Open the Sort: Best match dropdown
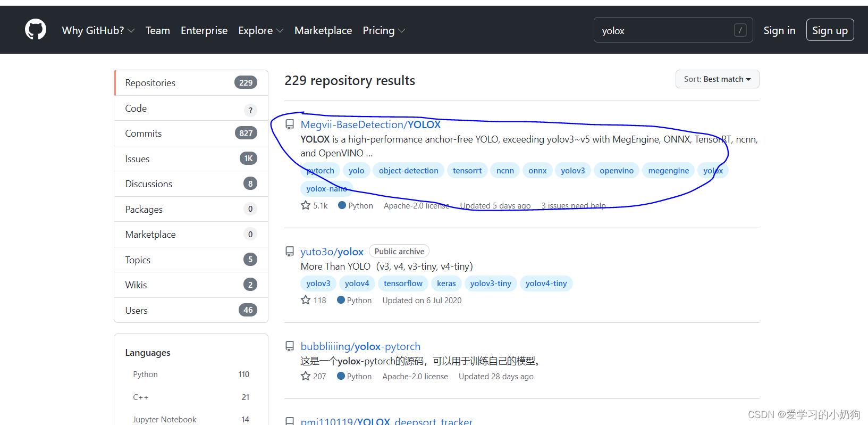868x425 pixels. 717,79
